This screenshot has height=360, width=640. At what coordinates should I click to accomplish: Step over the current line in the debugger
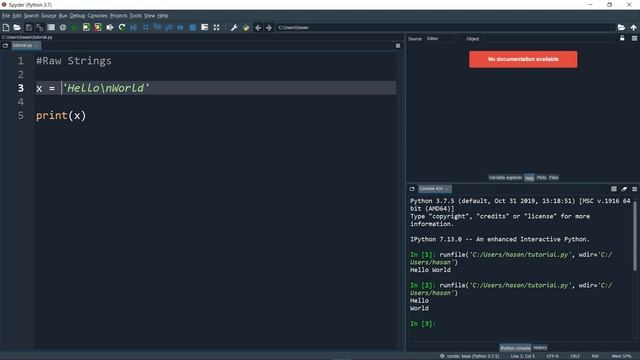click(146, 27)
